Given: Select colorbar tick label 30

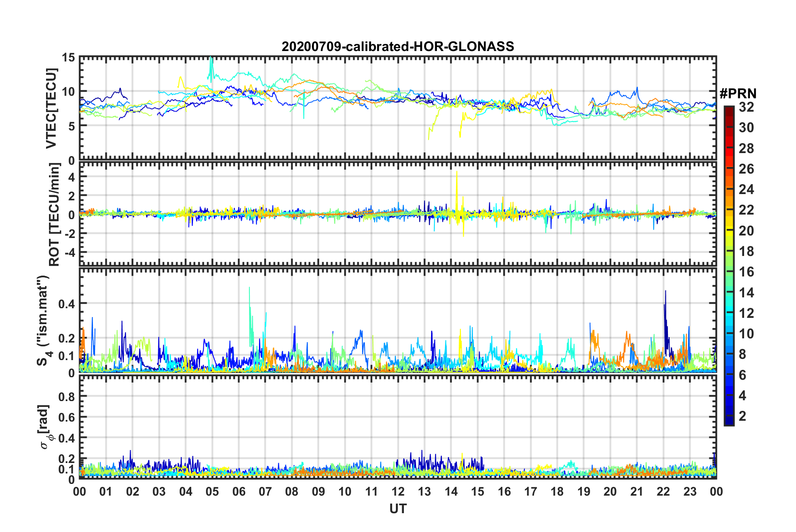Looking at the screenshot, I should point(746,128).
